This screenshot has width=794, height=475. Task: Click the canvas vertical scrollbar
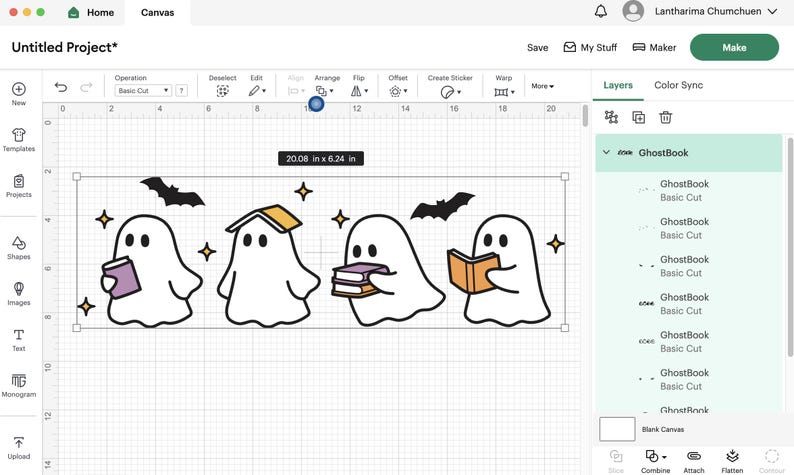[585, 115]
